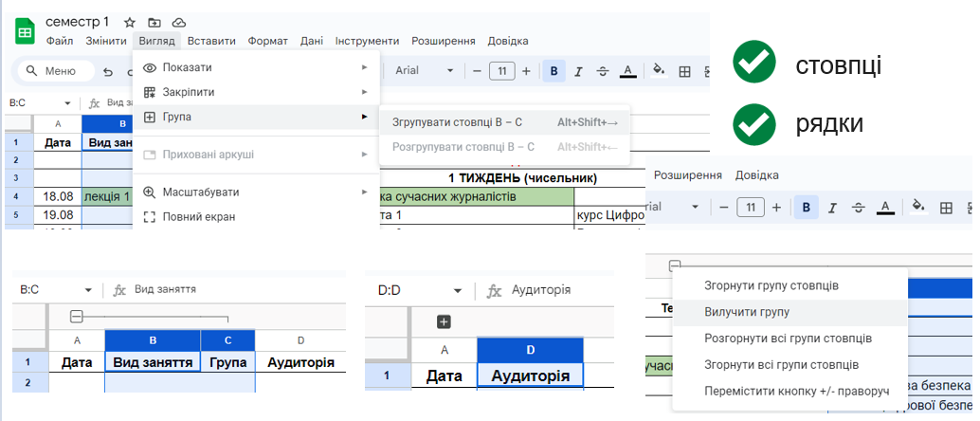Open the Google Sheets home logo
The height and width of the screenshot is (421, 980).
(x=25, y=30)
